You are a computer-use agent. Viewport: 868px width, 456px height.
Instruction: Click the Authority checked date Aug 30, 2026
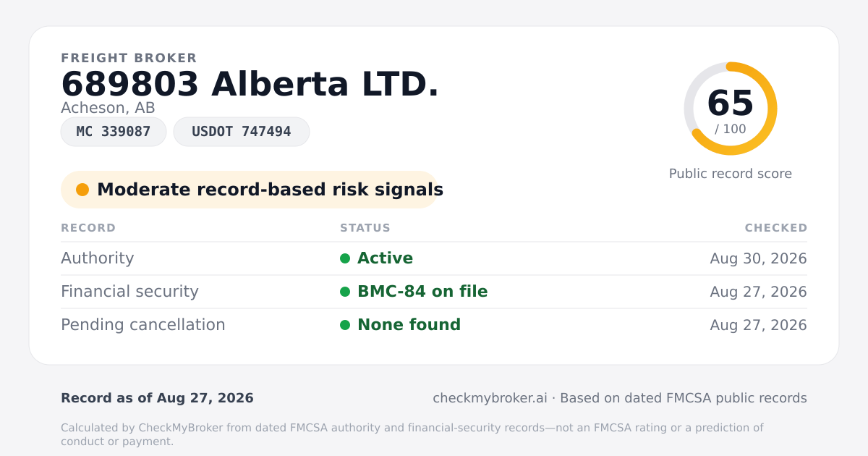[x=759, y=258]
